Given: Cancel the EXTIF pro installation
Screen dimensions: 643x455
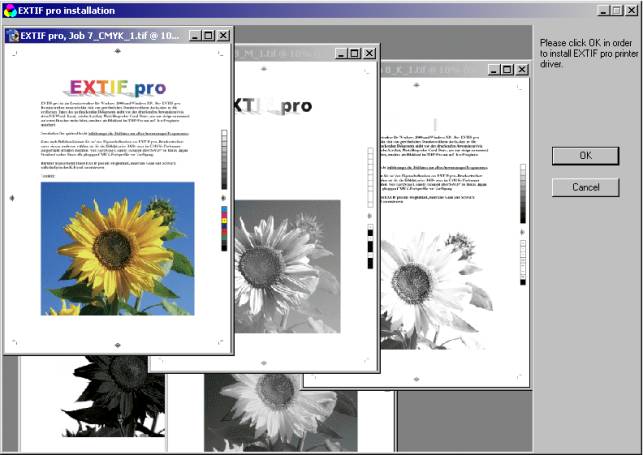Looking at the screenshot, I should coord(585,187).
